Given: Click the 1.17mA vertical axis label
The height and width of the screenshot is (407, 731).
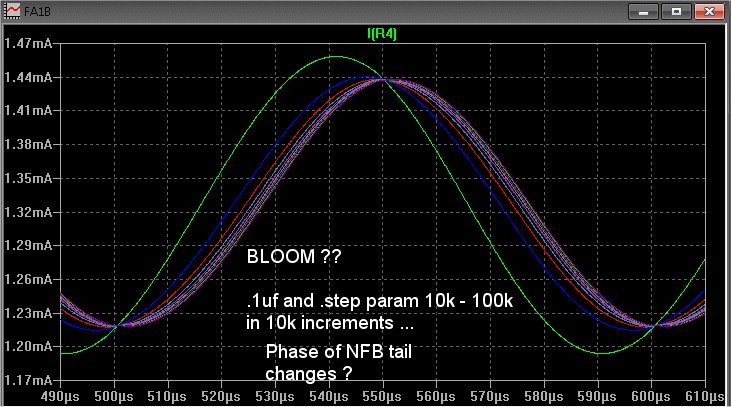Looking at the screenshot, I should point(28,380).
